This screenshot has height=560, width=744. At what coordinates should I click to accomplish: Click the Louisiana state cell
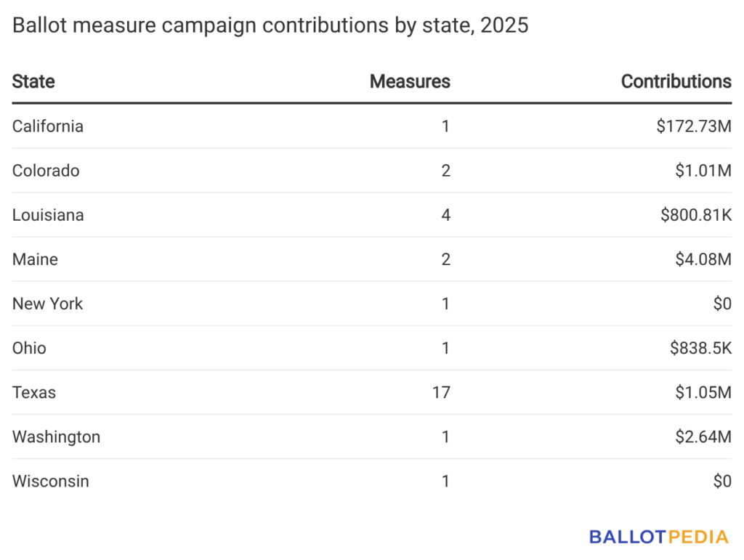coord(48,215)
